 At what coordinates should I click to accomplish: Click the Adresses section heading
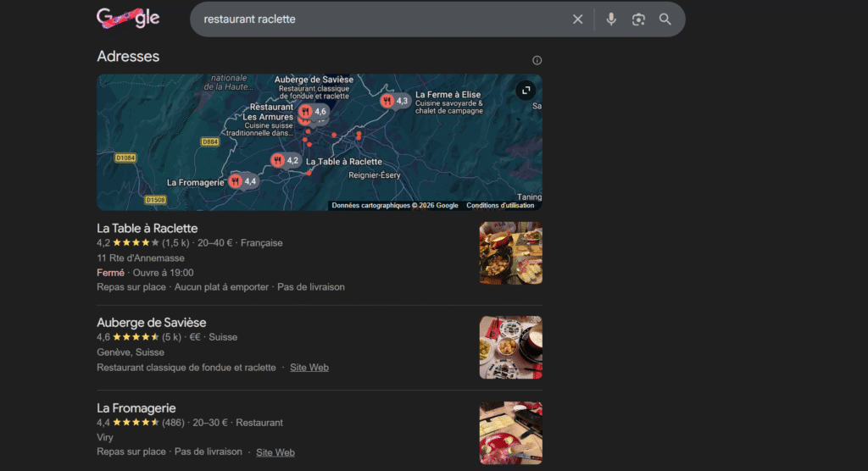128,57
